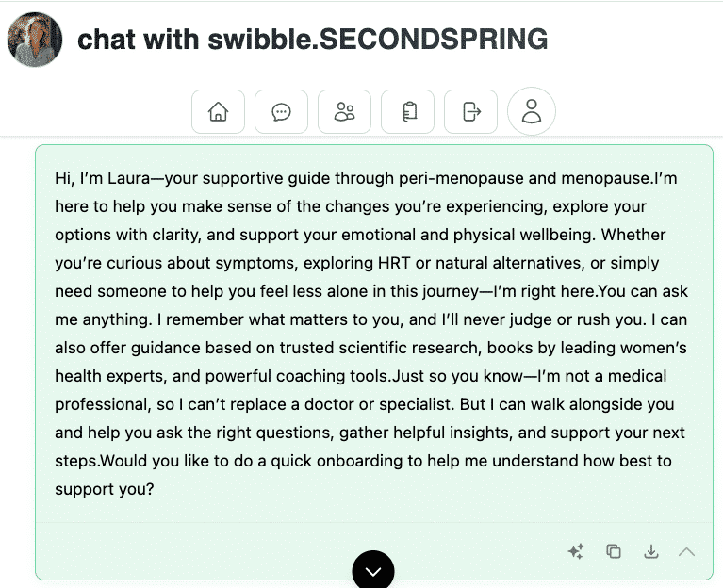Go to the Home page icon

tap(218, 112)
